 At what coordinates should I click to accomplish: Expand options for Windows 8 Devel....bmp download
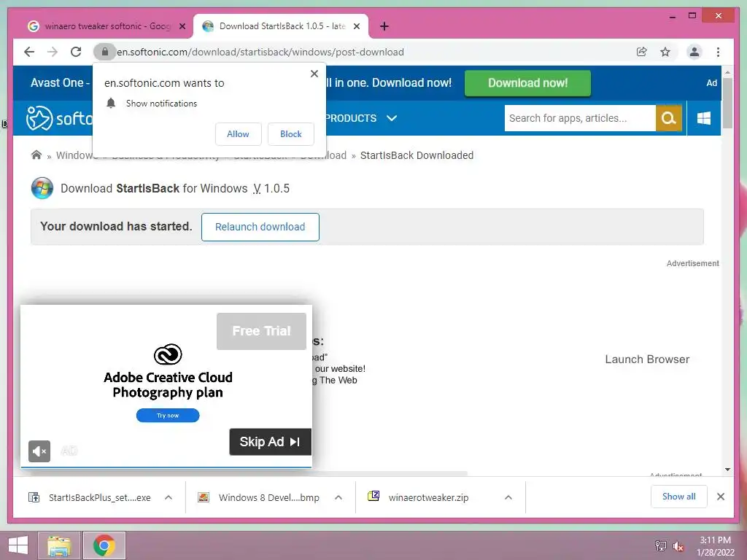point(338,497)
